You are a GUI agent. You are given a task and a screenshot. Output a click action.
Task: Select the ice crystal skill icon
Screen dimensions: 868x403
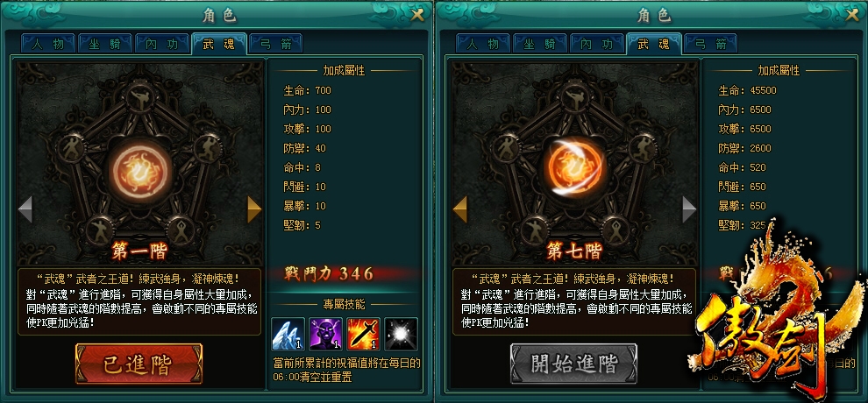coord(288,334)
